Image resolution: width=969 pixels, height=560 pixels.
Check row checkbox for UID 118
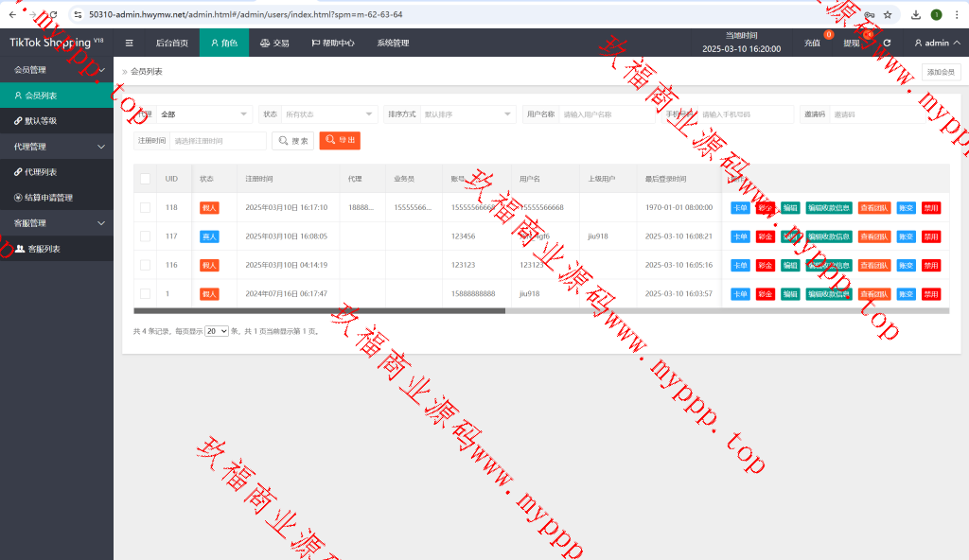click(x=145, y=208)
